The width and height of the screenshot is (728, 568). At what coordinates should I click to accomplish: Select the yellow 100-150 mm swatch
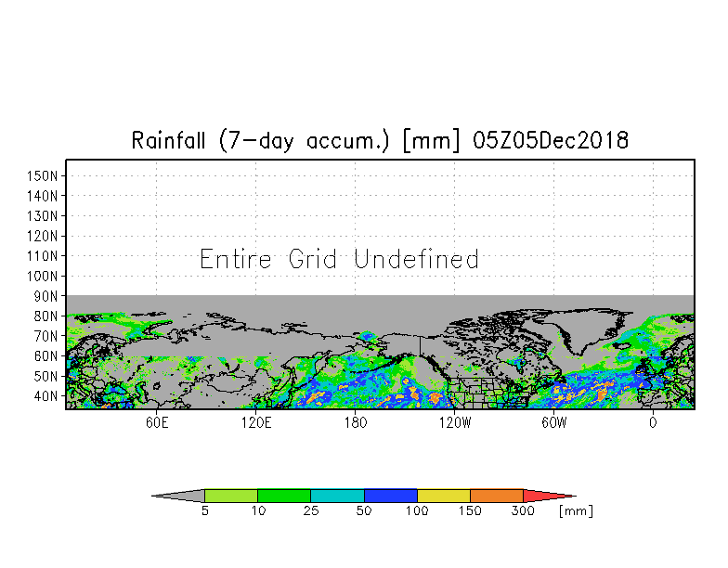tap(444, 496)
